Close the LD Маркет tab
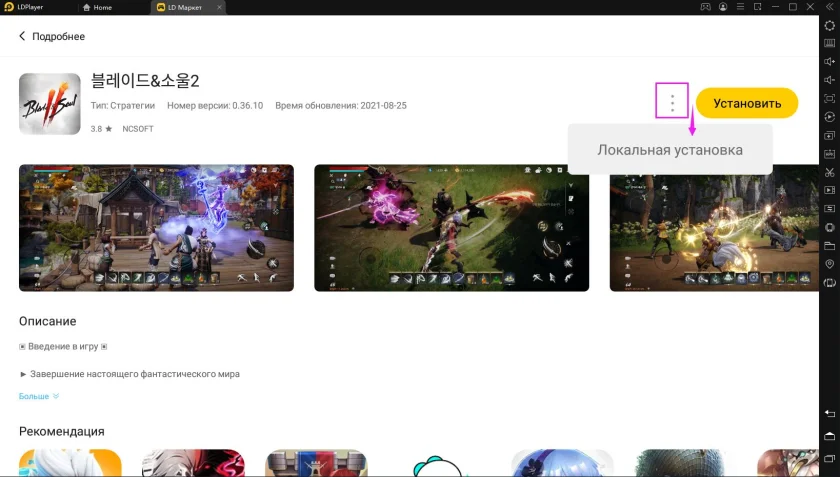The width and height of the screenshot is (840, 477). point(219,8)
